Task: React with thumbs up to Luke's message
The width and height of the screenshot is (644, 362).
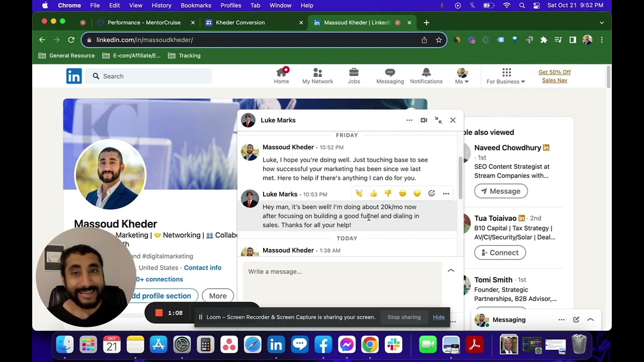Action: tap(373, 194)
